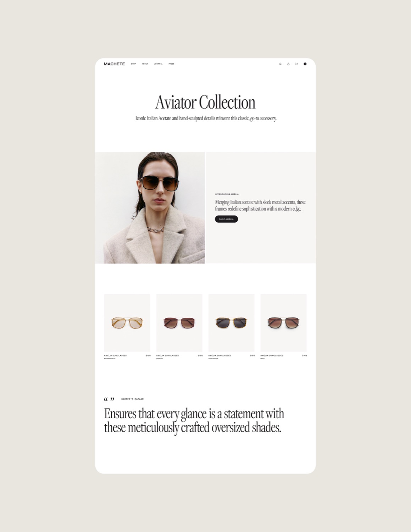Open the Press page
This screenshot has width=411, height=532.
[171, 64]
